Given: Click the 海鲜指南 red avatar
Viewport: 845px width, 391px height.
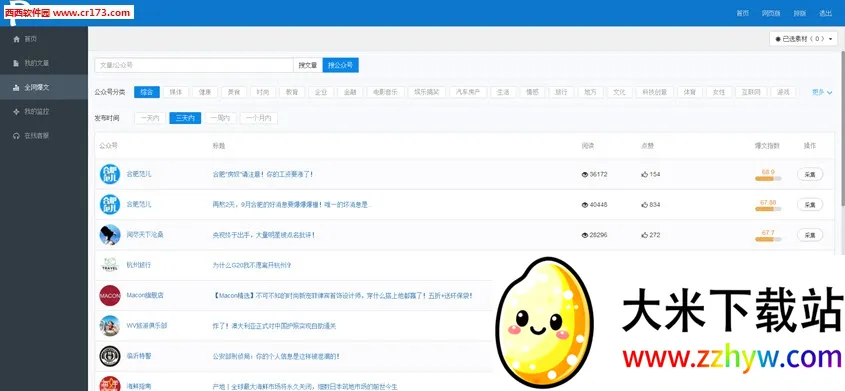Looking at the screenshot, I should (x=110, y=383).
